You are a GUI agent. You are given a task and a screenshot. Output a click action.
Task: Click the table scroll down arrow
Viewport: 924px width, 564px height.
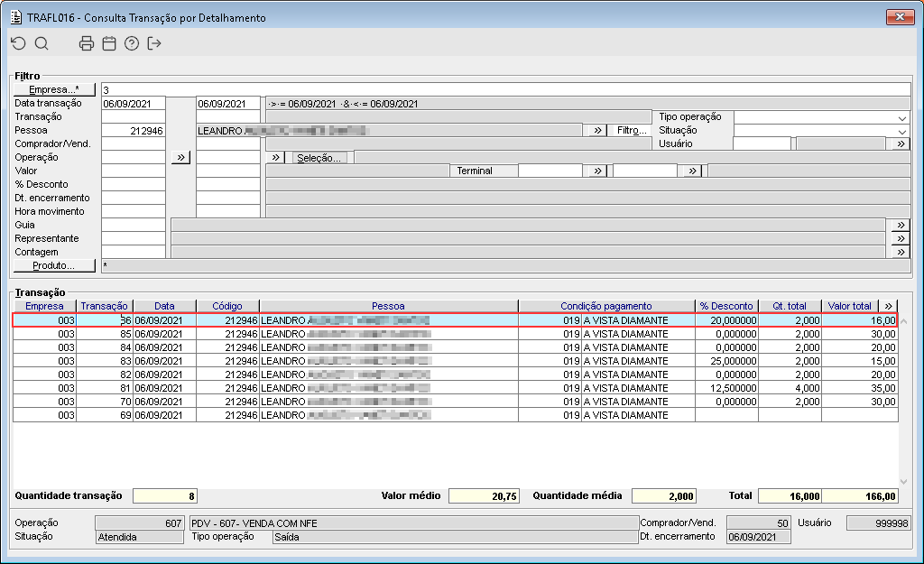click(903, 482)
